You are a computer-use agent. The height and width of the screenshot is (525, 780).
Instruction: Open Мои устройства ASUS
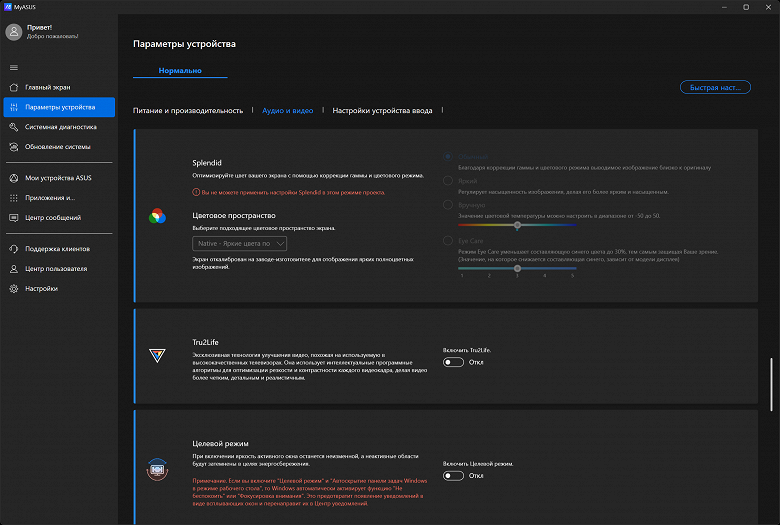click(57, 178)
